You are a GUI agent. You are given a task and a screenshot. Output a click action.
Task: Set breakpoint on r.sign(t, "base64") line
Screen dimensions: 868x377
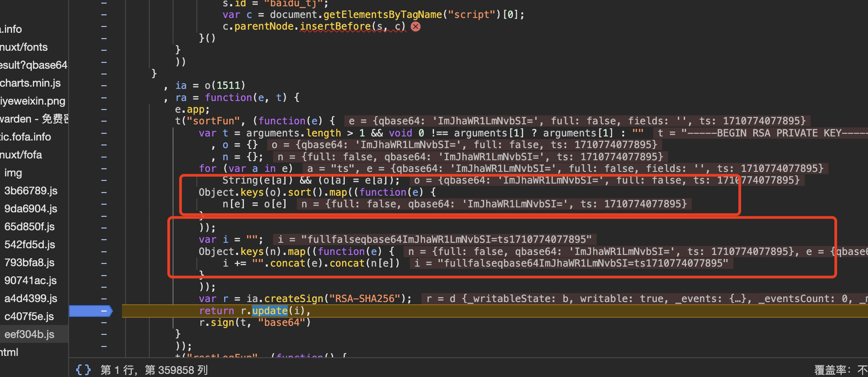click(x=104, y=323)
